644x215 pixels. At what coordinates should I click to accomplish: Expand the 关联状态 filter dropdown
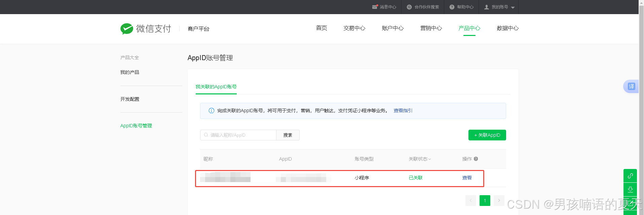[420, 159]
